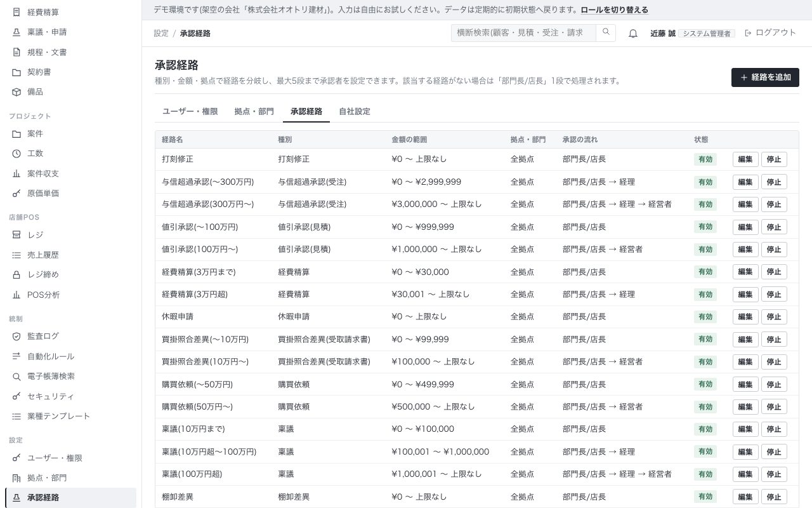Click the 設定 breadcrumb link
The height and width of the screenshot is (508, 812).
coord(161,33)
